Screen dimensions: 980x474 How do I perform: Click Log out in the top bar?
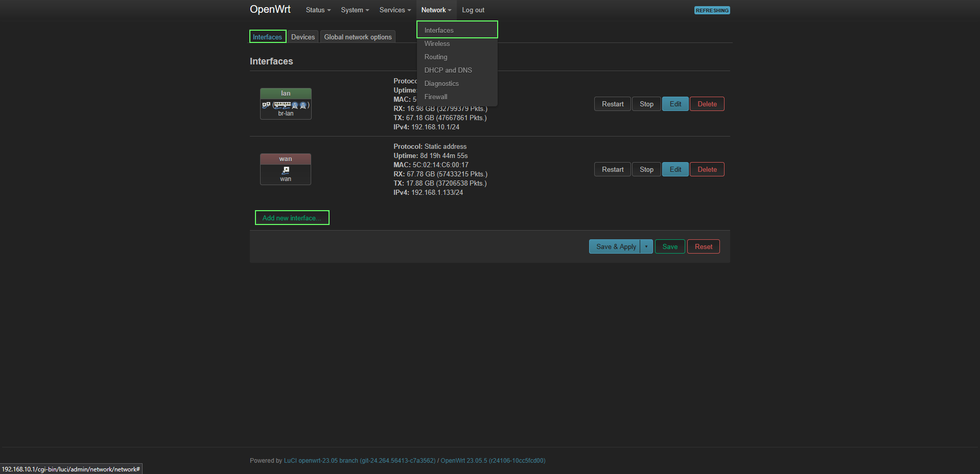(x=473, y=10)
